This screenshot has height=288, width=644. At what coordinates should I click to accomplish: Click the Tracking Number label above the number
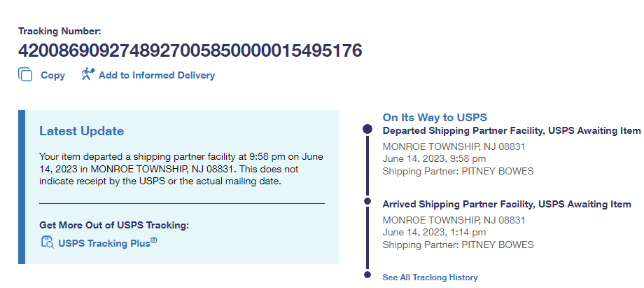click(59, 31)
